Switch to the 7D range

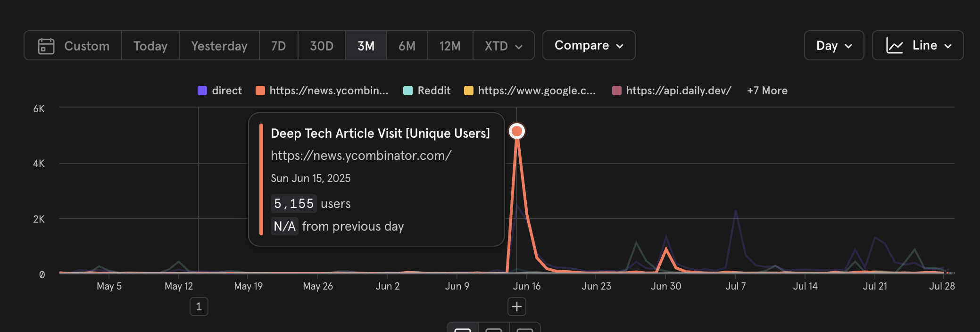click(x=278, y=46)
